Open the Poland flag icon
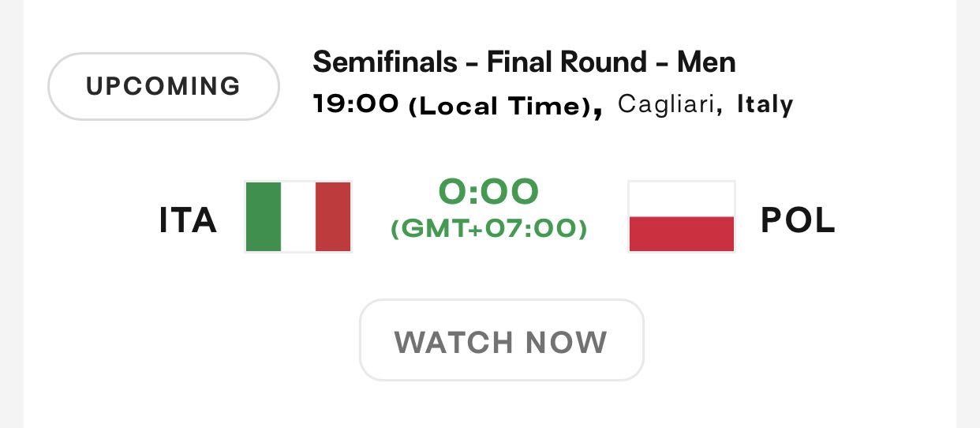Viewport: 980px width, 428px height. [682, 217]
